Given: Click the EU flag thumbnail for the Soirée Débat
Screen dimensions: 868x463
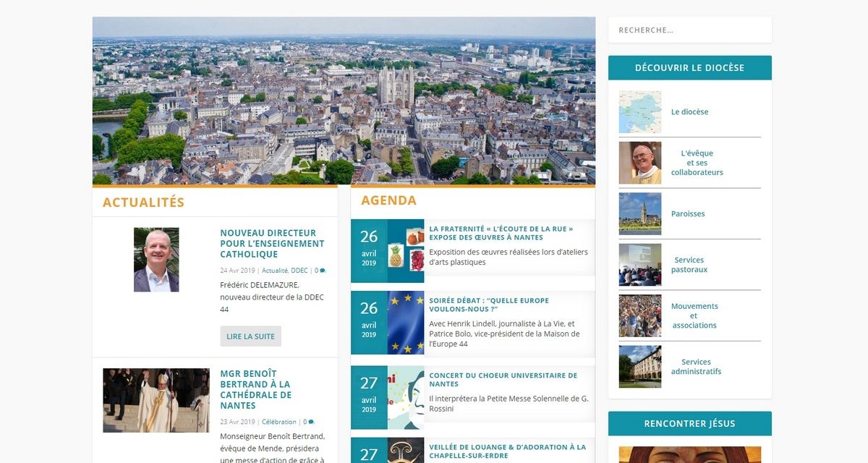Looking at the screenshot, I should tap(406, 323).
